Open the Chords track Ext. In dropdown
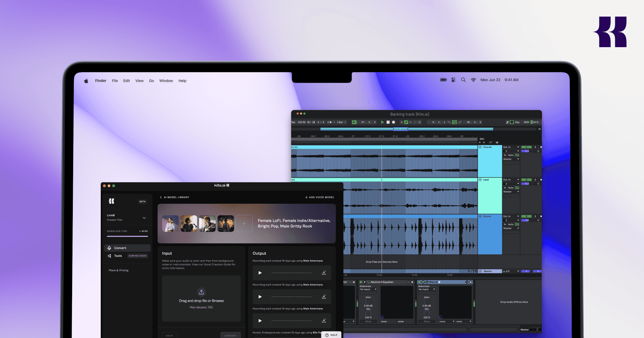 [511, 147]
